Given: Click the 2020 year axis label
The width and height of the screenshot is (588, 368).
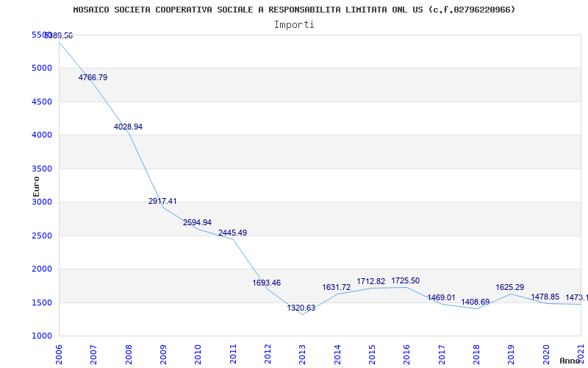Looking at the screenshot, I should (546, 355).
